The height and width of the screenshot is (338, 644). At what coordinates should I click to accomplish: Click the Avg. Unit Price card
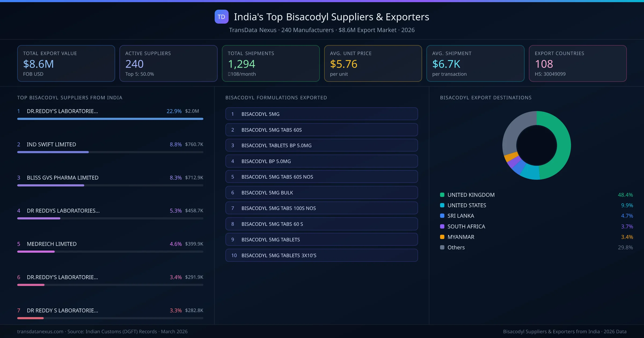click(373, 63)
